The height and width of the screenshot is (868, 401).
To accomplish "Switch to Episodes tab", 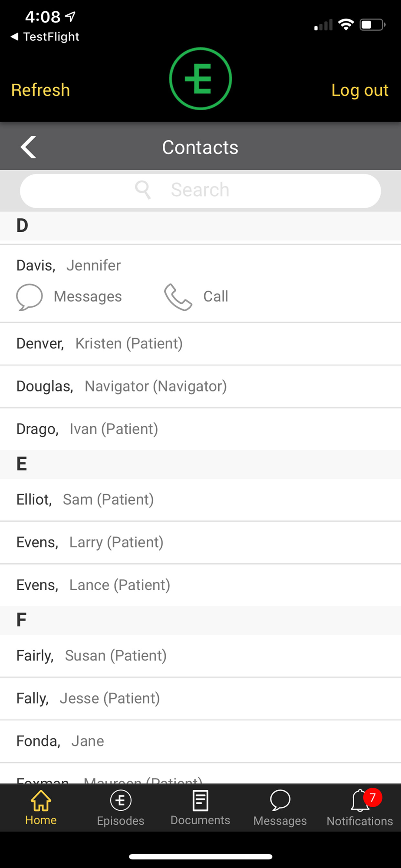I will 121,807.
